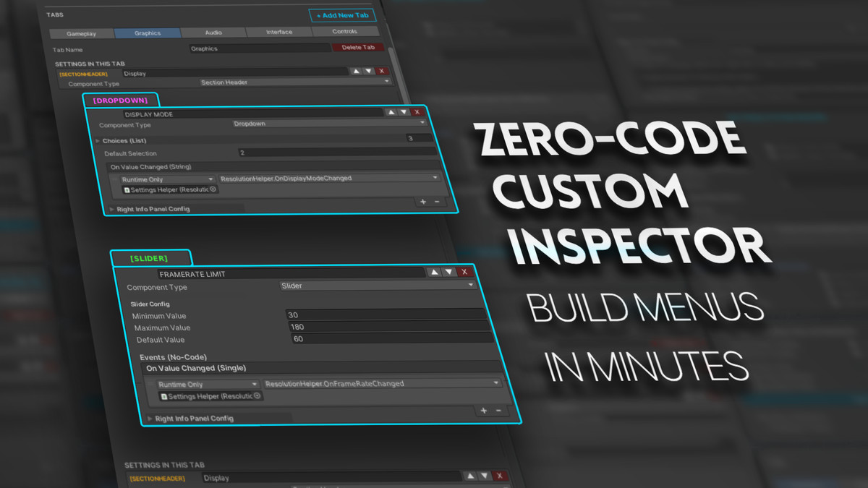
Task: Move the lower Display section header up
Action: [x=470, y=476]
